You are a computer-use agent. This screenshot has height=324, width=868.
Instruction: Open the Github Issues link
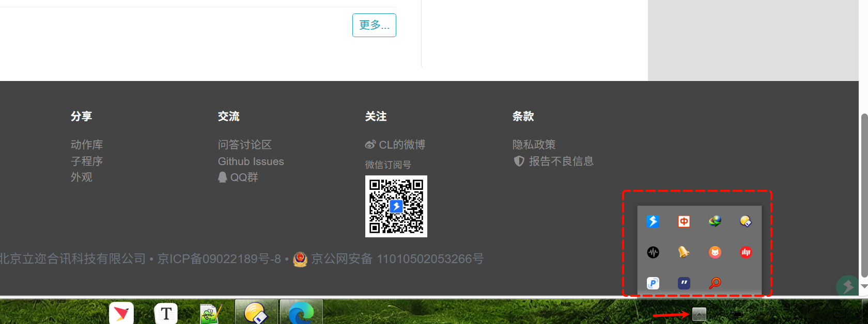[x=251, y=161]
